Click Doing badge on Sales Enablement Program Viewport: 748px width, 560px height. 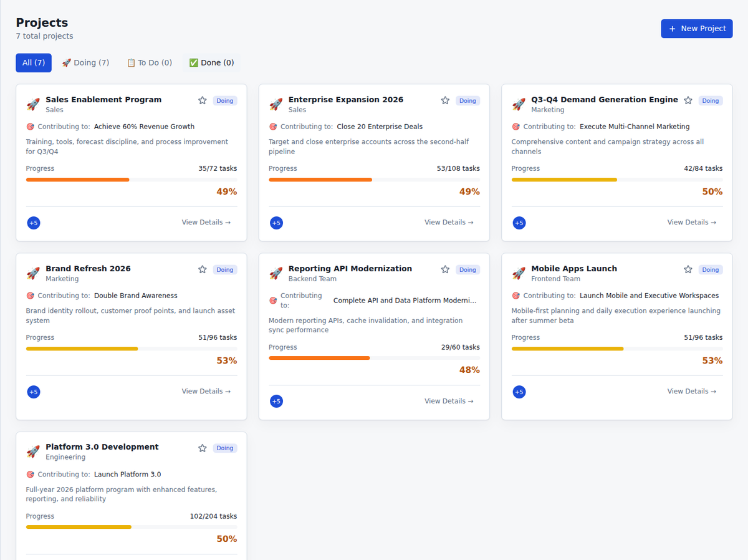(225, 101)
